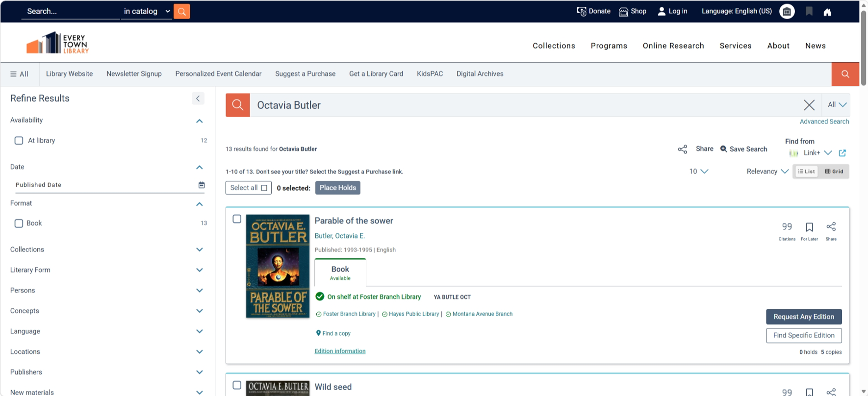Go to the home icon in top bar
The height and width of the screenshot is (396, 868).
click(827, 12)
